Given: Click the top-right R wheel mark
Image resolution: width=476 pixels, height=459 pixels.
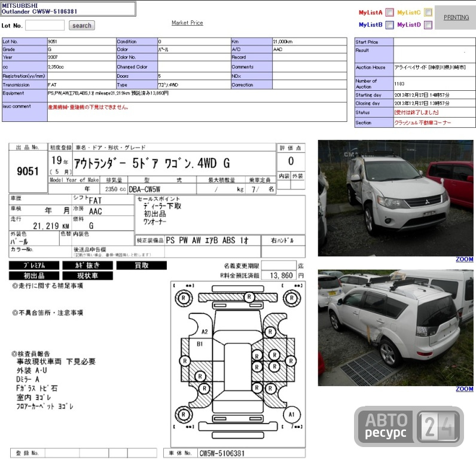Looking at the screenshot, I should click(292, 298).
